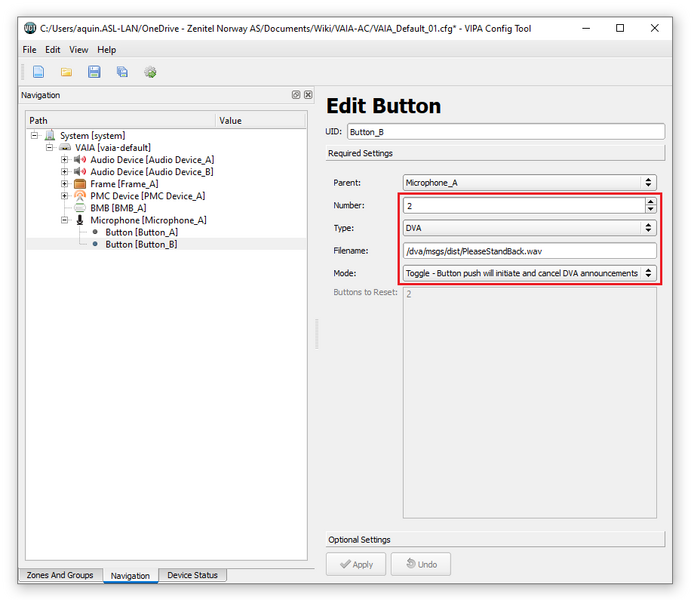Close the Navigation panel with X icon
Screen dimensions: 691x600
(308, 95)
